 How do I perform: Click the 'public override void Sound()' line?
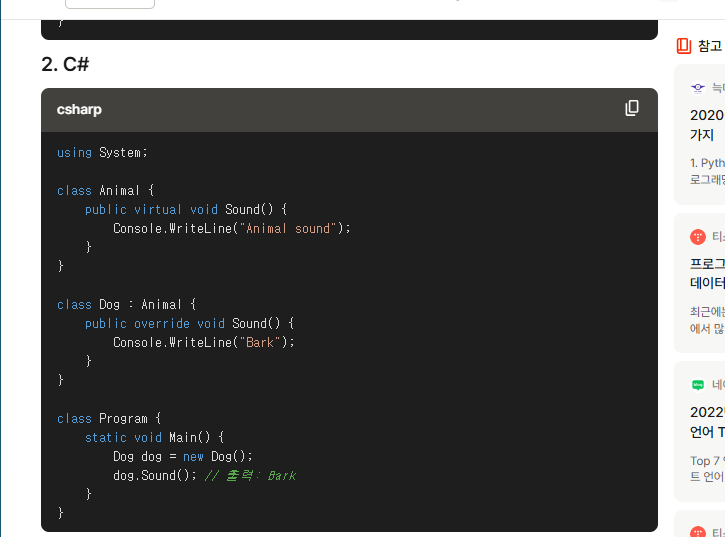pos(190,323)
